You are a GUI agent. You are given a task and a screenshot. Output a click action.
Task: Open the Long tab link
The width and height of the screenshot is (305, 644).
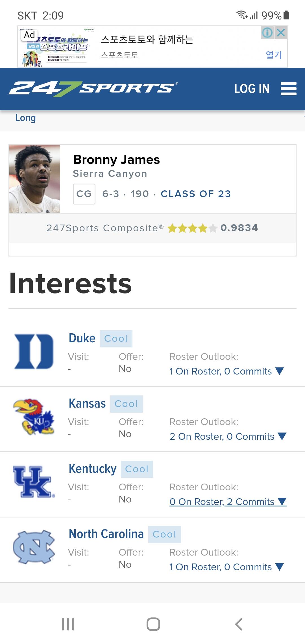[25, 118]
